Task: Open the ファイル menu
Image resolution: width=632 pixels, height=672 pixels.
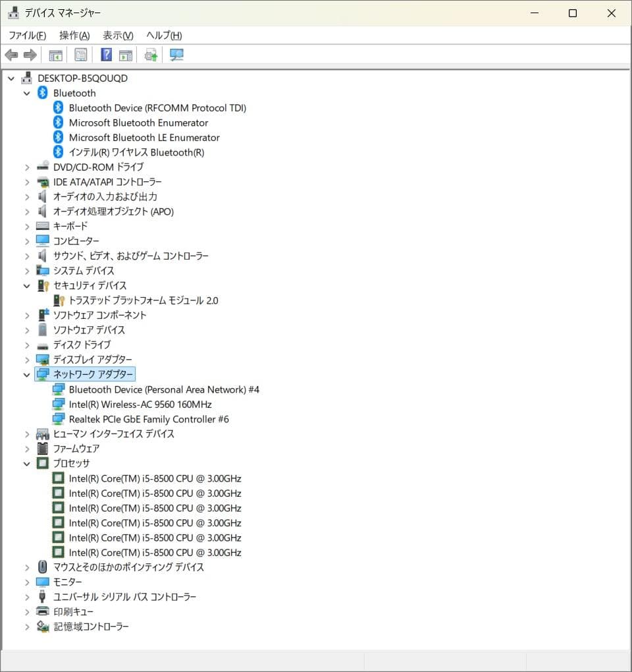Action: click(x=26, y=36)
